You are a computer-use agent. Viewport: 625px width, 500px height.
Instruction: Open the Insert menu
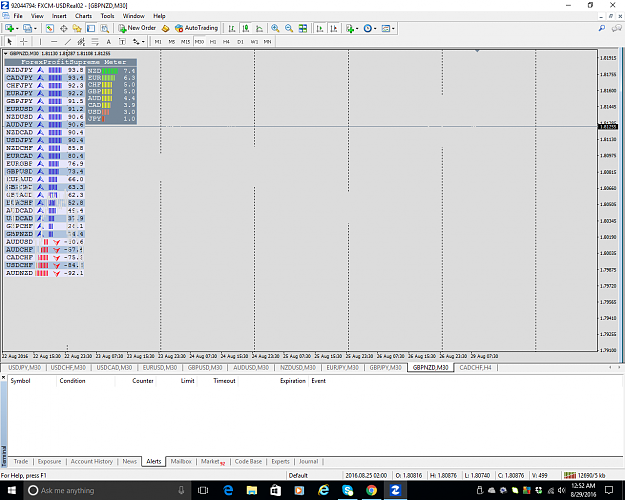[x=59, y=16]
